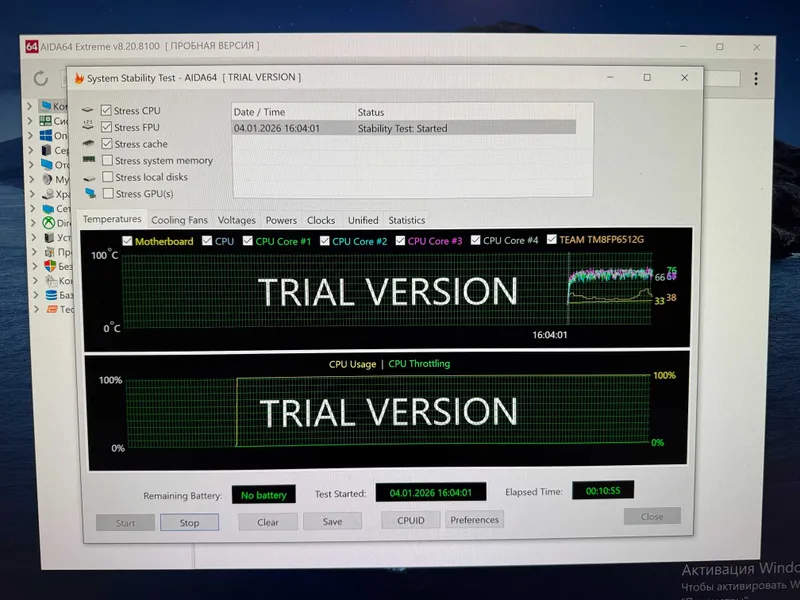Open the three-dot menu in AIDA64 window
Viewport: 800px width, 600px height.
pyautogui.click(x=756, y=79)
